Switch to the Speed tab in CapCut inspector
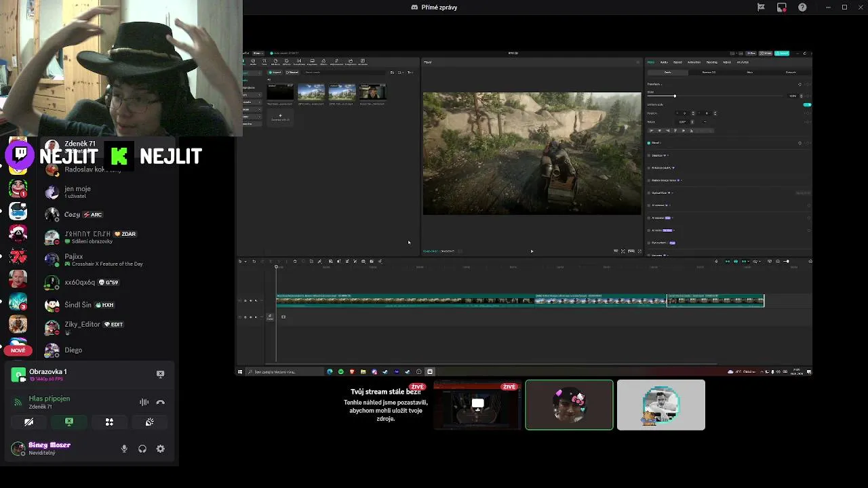 pos(677,62)
